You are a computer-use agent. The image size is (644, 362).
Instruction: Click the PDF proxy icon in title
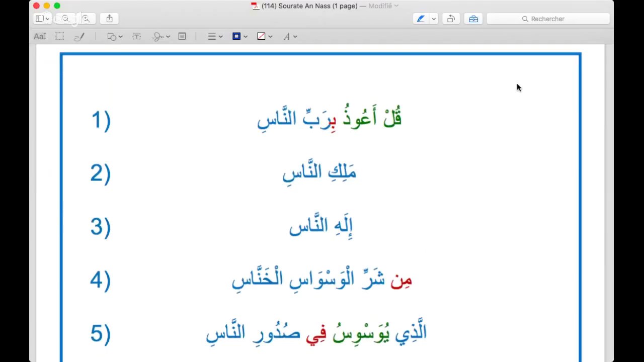click(x=255, y=6)
